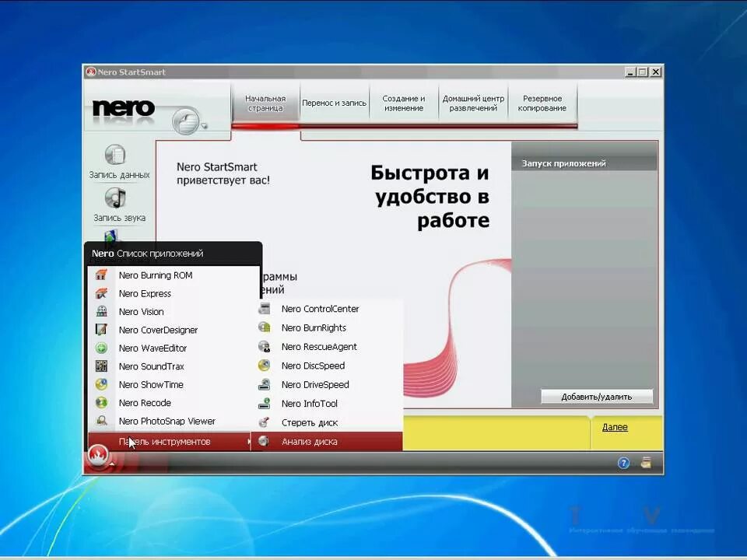Screen dimensions: 747x560
Task: Click the Запуск приложений panel header
Action: click(584, 163)
